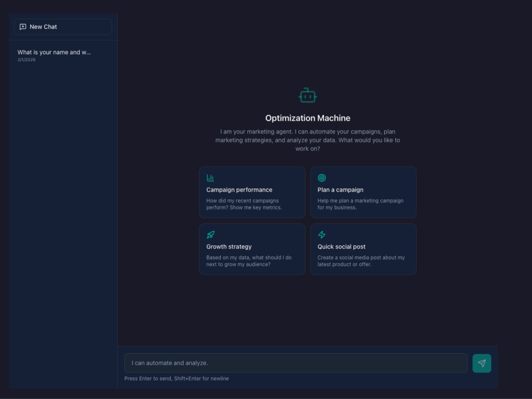The width and height of the screenshot is (532, 399).
Task: Click the rocket icon in Growth strategy
Action: click(x=210, y=235)
